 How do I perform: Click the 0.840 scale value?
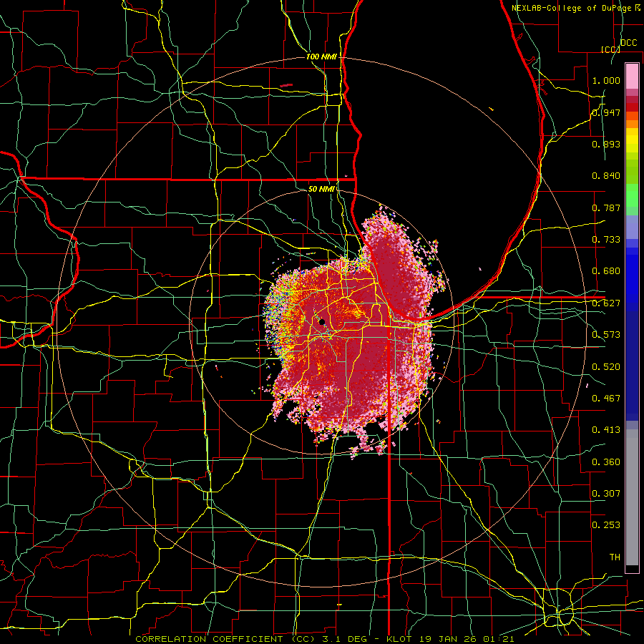tap(606, 176)
